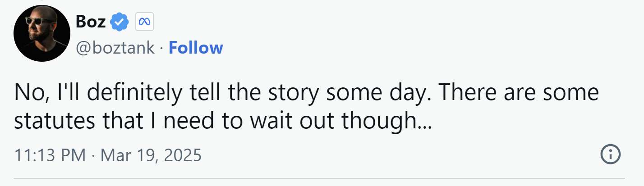
Task: Click the blue verified checkmark badge
Action: click(x=120, y=22)
